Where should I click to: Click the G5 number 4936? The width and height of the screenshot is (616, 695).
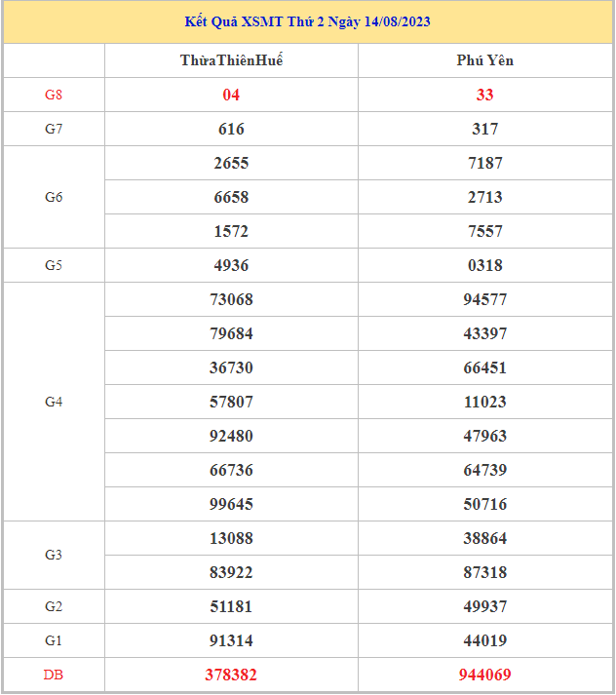tap(231, 265)
